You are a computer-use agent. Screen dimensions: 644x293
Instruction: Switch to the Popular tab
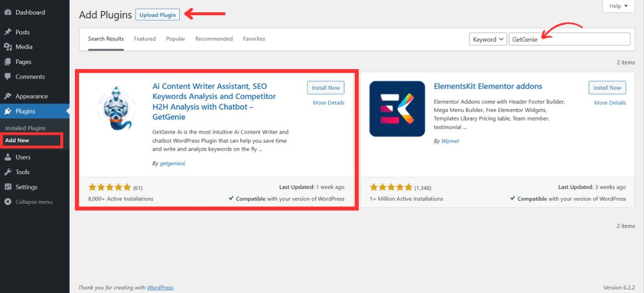[x=176, y=39]
